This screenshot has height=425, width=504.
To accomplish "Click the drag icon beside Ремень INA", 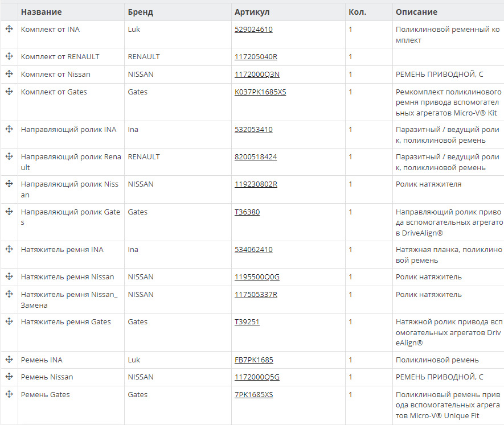I will coord(9,360).
